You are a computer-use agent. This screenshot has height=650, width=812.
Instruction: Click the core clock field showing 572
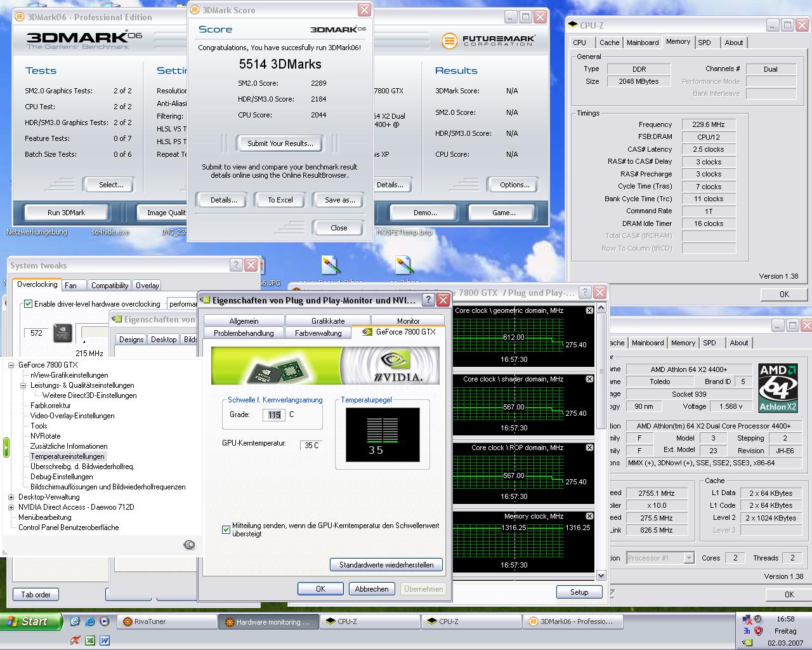tap(36, 333)
